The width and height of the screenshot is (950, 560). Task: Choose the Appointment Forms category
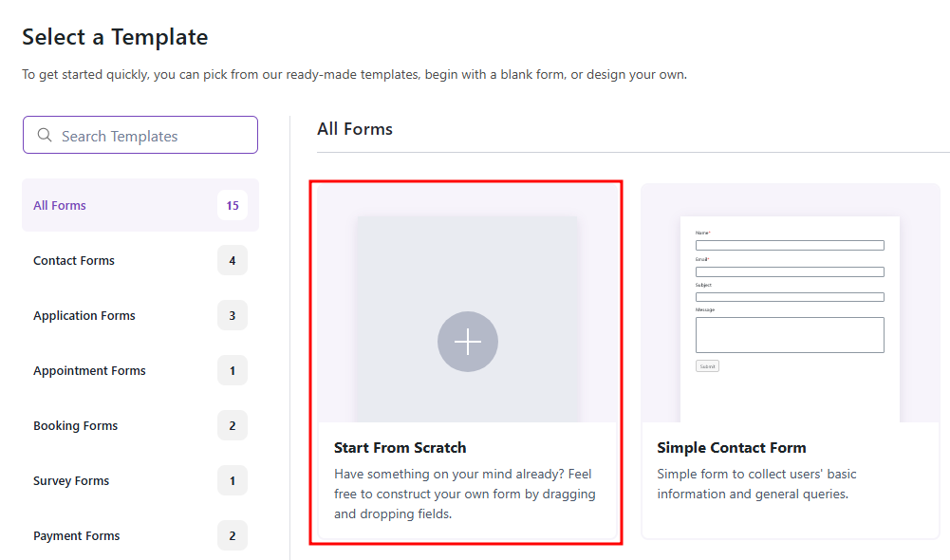[x=89, y=370]
